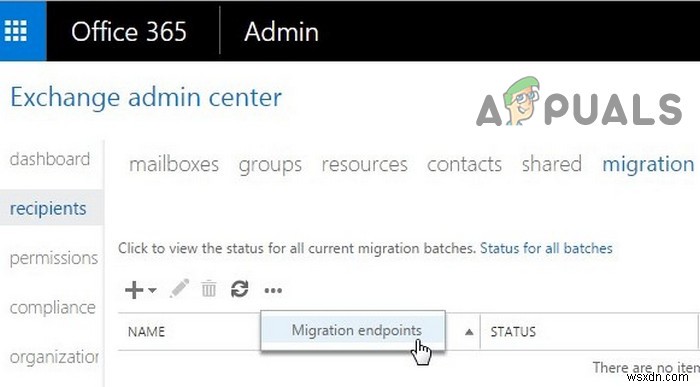The width and height of the screenshot is (700, 387).
Task: Open the dashboard section in sidebar
Action: (50, 159)
